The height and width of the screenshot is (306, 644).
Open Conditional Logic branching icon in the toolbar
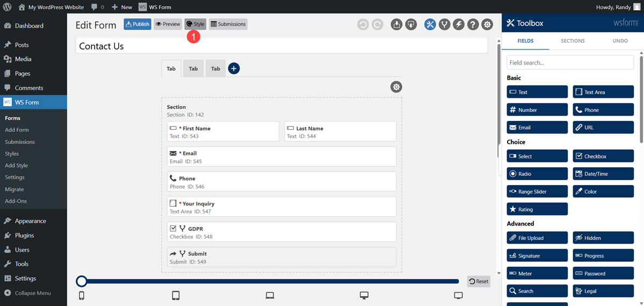444,24
